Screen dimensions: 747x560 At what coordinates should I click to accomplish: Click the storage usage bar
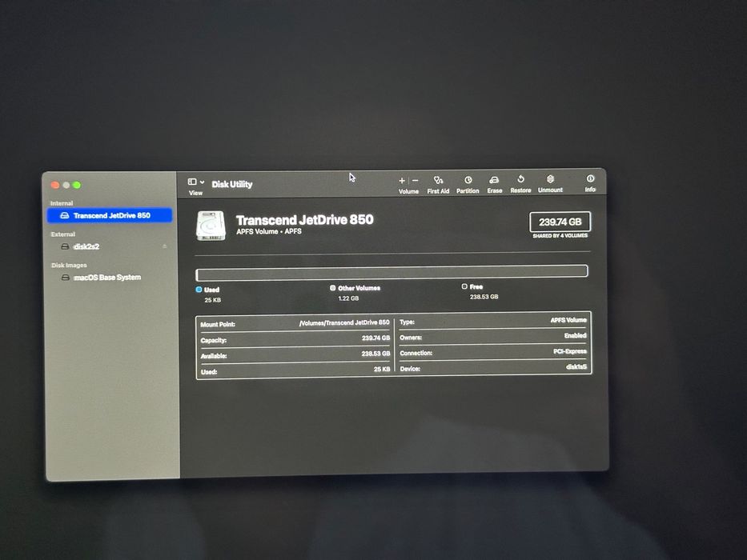pos(392,272)
